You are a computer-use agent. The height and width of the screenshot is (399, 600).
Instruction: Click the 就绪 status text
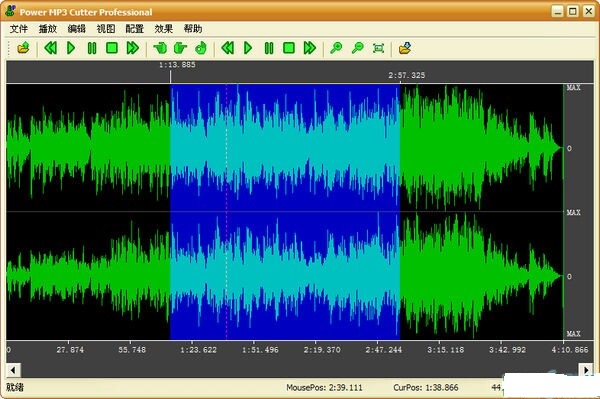tap(15, 387)
